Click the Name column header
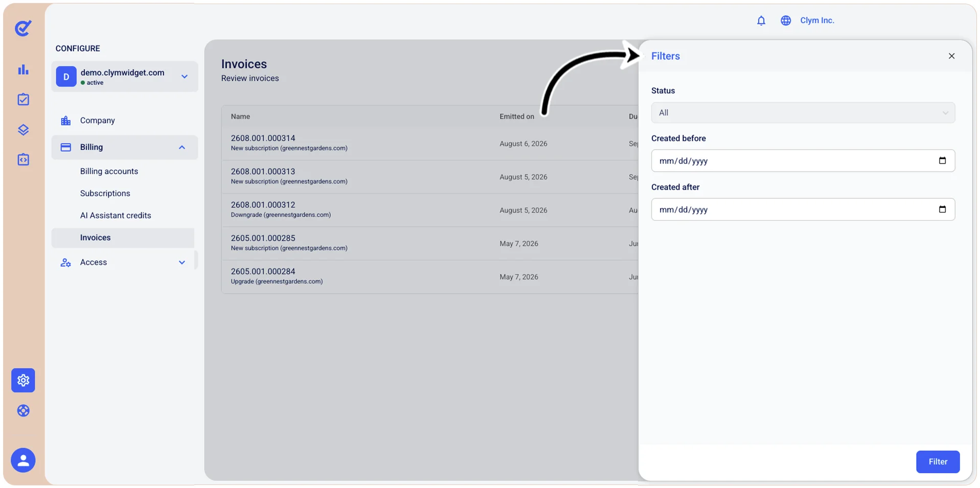 click(240, 117)
